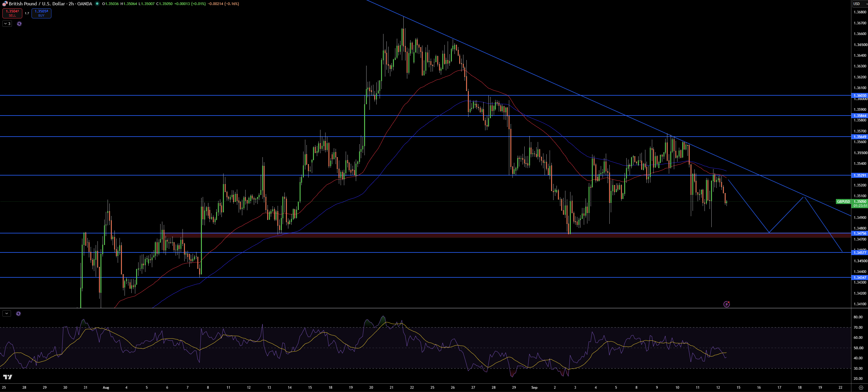Click the spread value 1.7
The height and width of the screenshot is (392, 868).
[27, 13]
